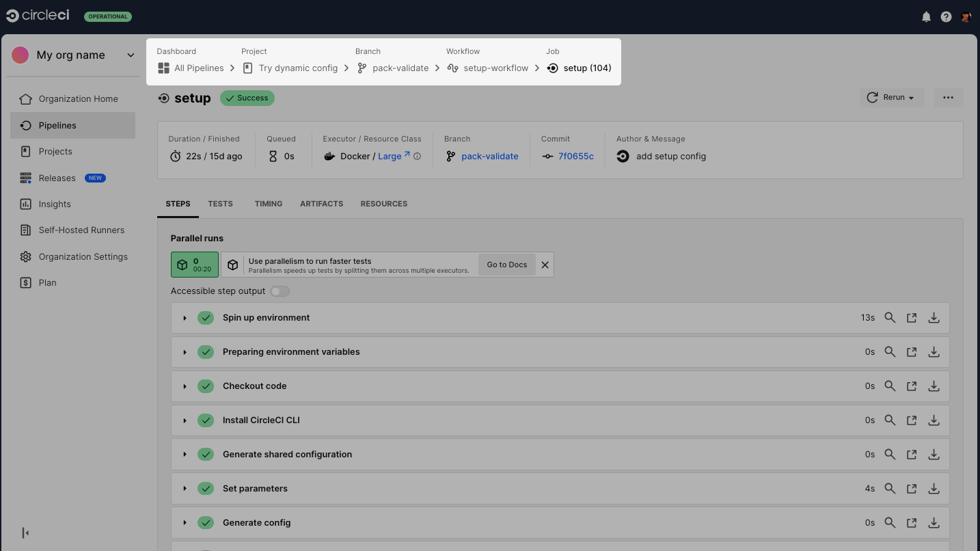Go to Organization Home

coord(73,99)
